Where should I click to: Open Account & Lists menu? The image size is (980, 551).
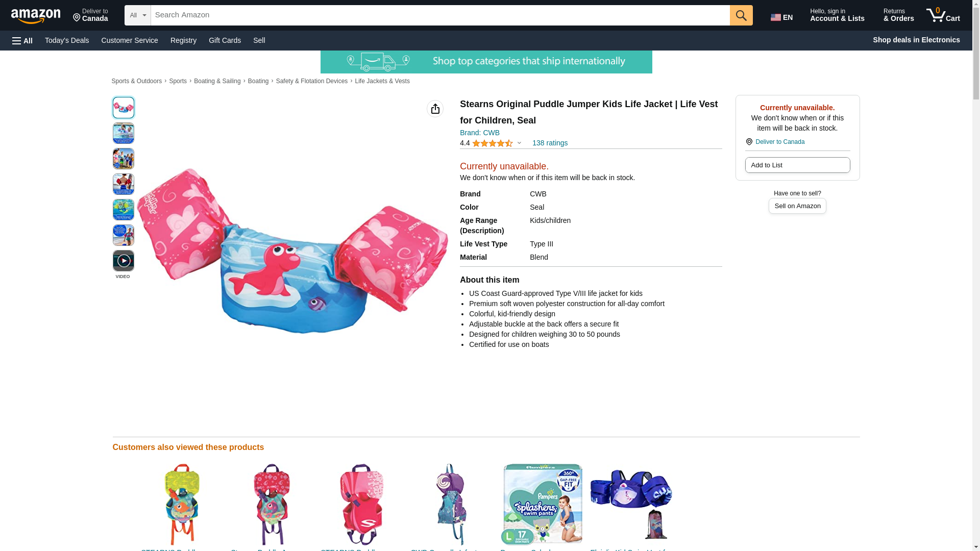click(837, 15)
